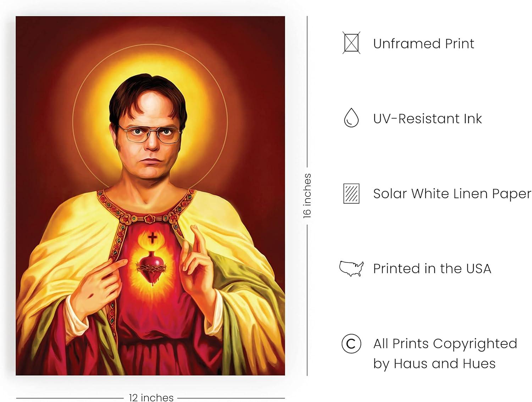
Task: Click the Unframed Print crossed-box icon
Action: 351,43
